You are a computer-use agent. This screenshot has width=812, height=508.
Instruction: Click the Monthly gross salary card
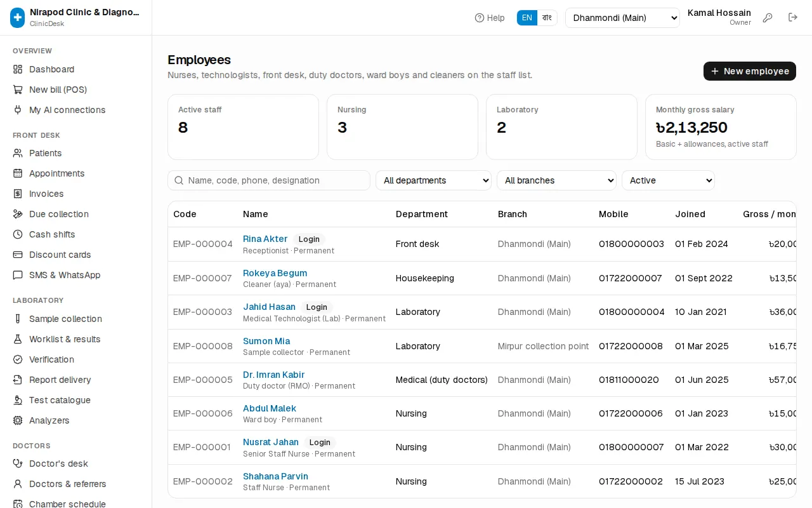[721, 127]
